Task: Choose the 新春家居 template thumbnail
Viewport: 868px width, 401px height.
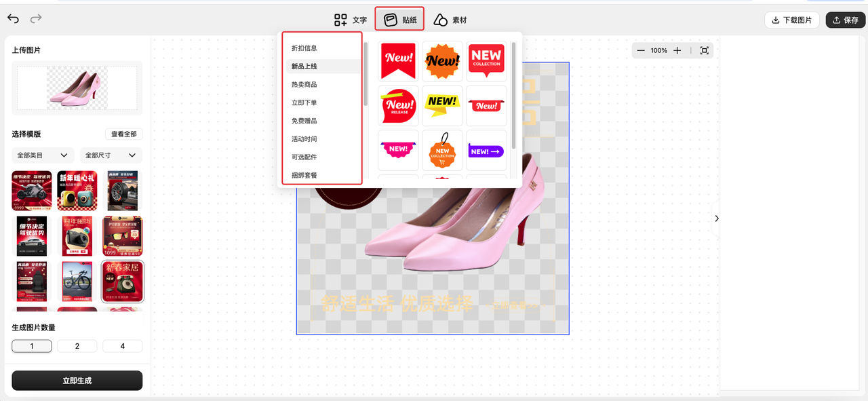Action: [x=122, y=281]
